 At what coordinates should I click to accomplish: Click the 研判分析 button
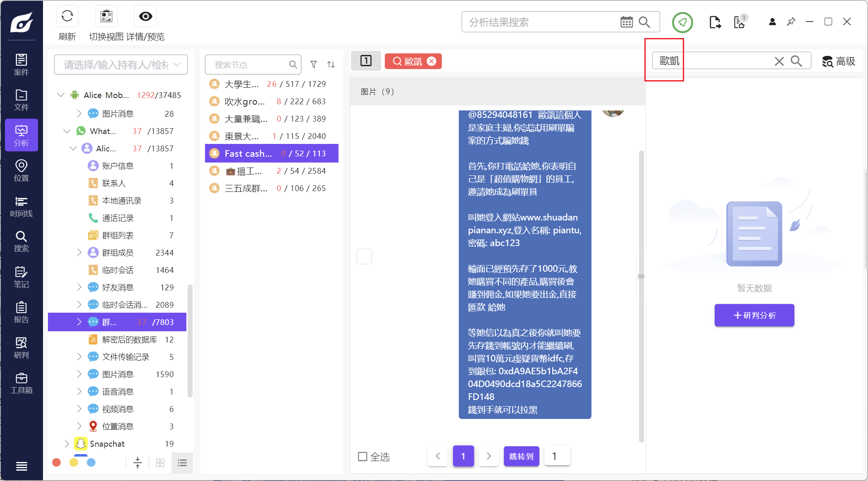(x=754, y=315)
